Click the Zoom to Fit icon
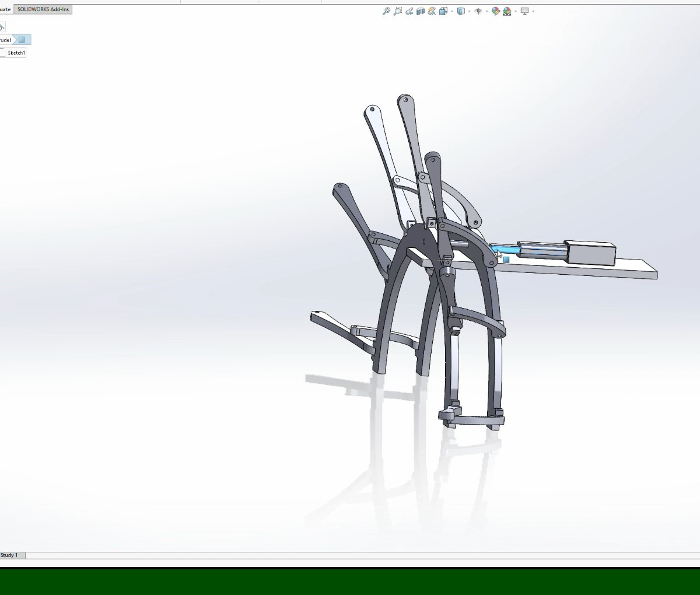700x595 pixels. click(x=386, y=11)
